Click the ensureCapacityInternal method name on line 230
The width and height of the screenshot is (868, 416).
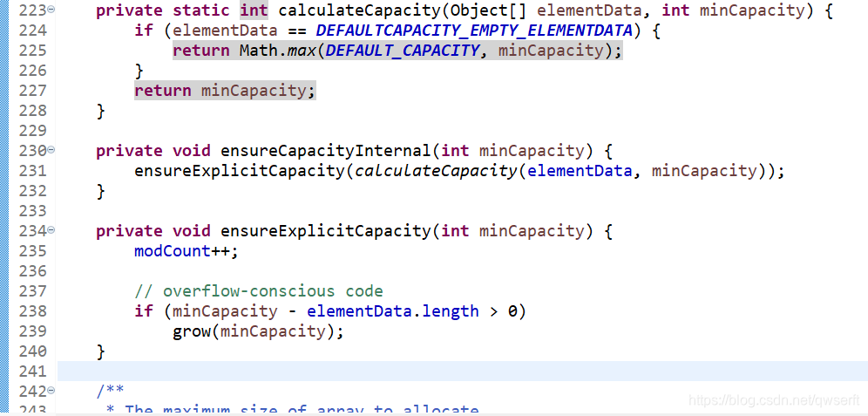[x=325, y=151]
